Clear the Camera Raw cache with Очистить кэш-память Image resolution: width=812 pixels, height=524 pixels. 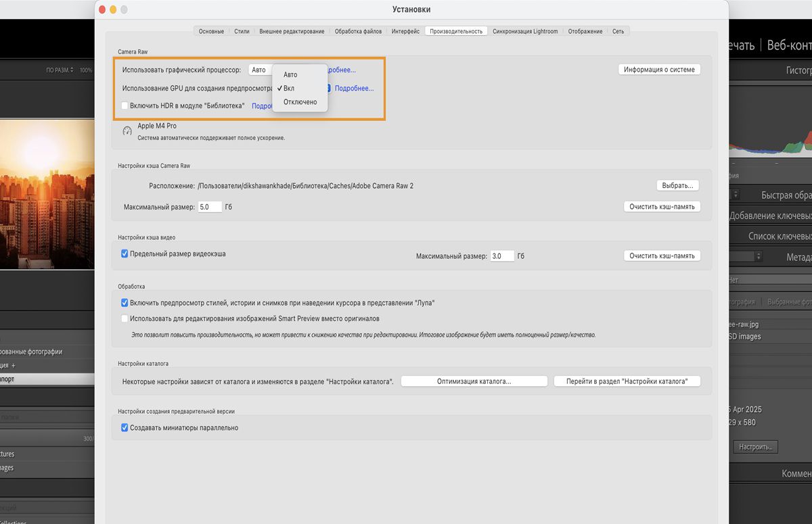pyautogui.click(x=662, y=207)
